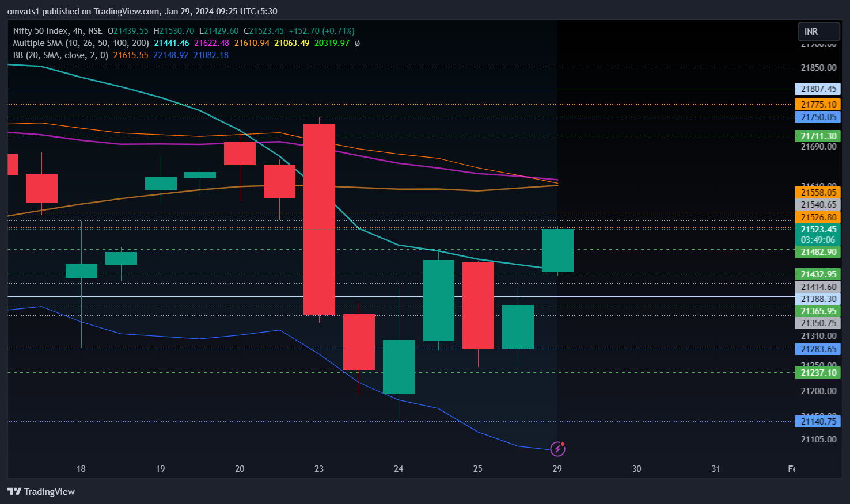Click the BB lower value 21082.18
The image size is (850, 504).
(x=211, y=55)
